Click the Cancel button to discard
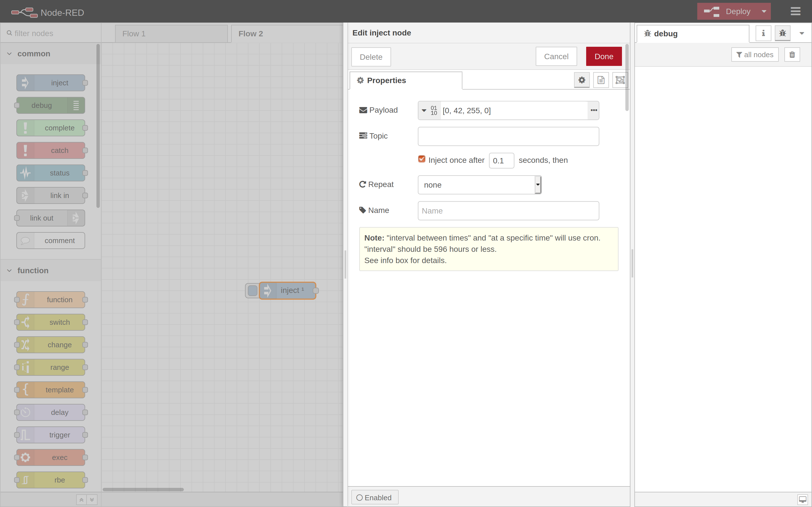The height and width of the screenshot is (507, 812). (x=556, y=56)
